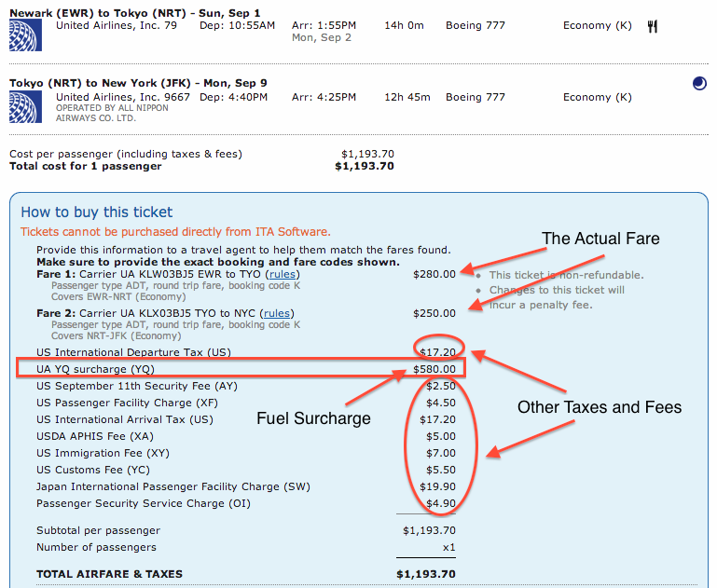This screenshot has width=717, height=588.
Task: Click the United Airlines logo for flight 79
Action: coord(25,35)
